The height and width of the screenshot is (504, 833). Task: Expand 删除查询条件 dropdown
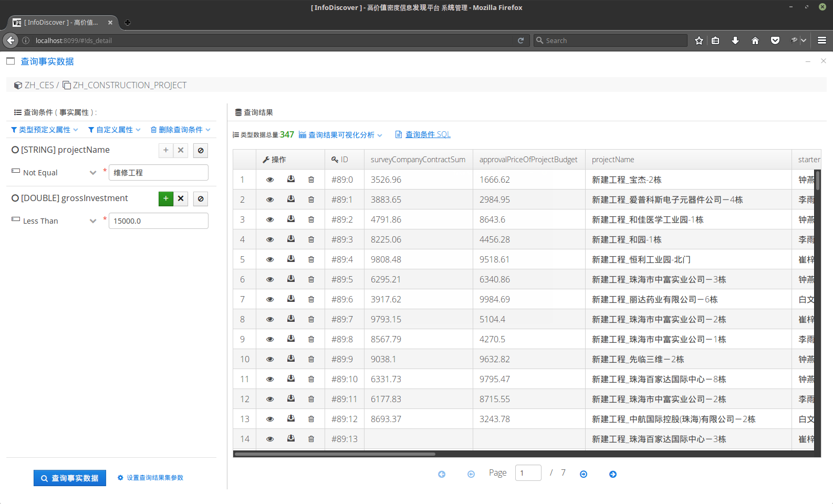click(181, 130)
